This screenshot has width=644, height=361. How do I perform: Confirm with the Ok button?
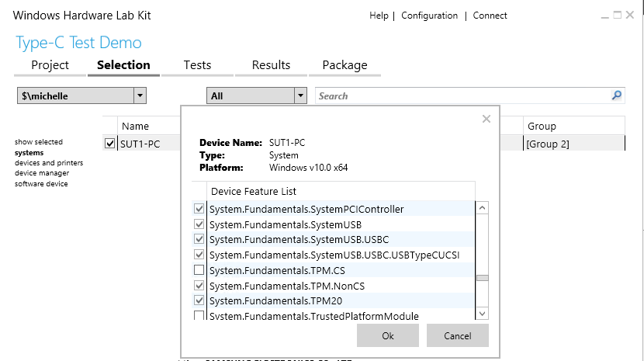pos(388,335)
